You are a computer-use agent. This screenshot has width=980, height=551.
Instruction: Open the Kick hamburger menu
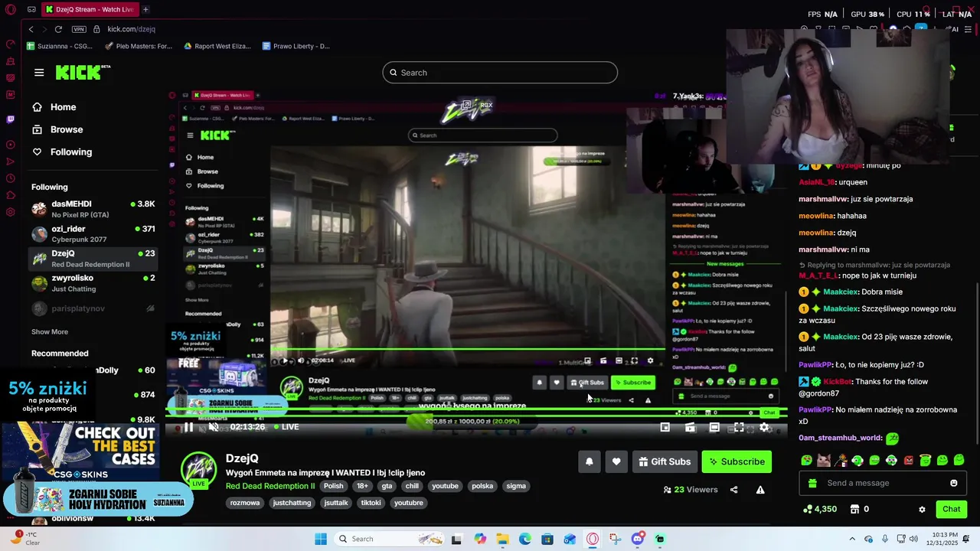(x=39, y=73)
